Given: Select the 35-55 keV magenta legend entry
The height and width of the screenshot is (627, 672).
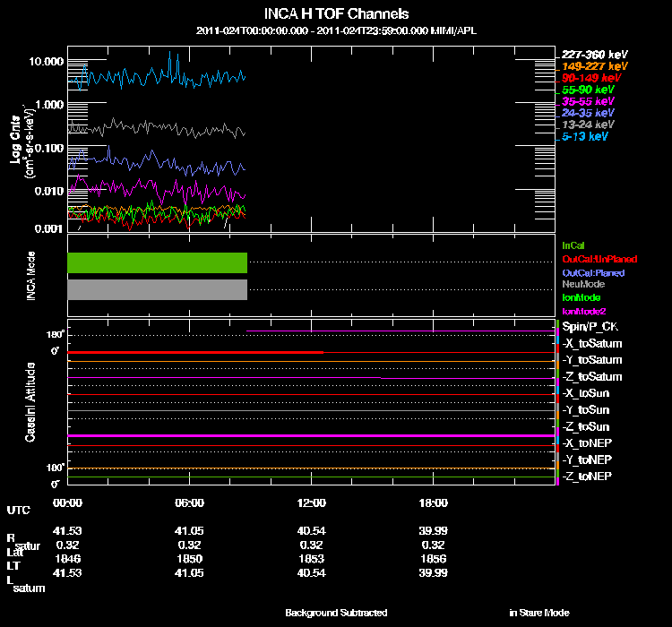Looking at the screenshot, I should click(588, 102).
